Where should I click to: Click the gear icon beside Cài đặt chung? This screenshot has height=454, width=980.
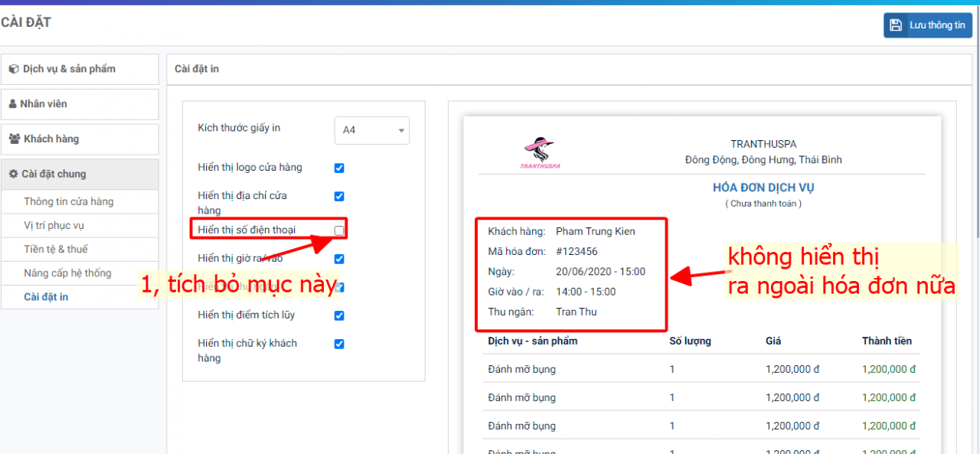point(13,175)
